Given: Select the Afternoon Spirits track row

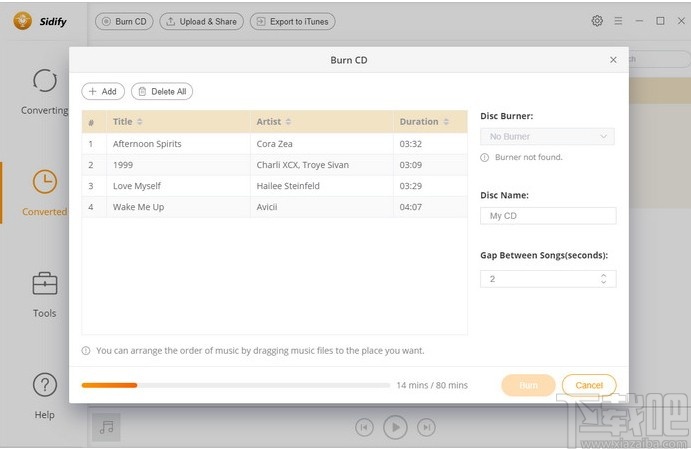Looking at the screenshot, I should tap(275, 144).
